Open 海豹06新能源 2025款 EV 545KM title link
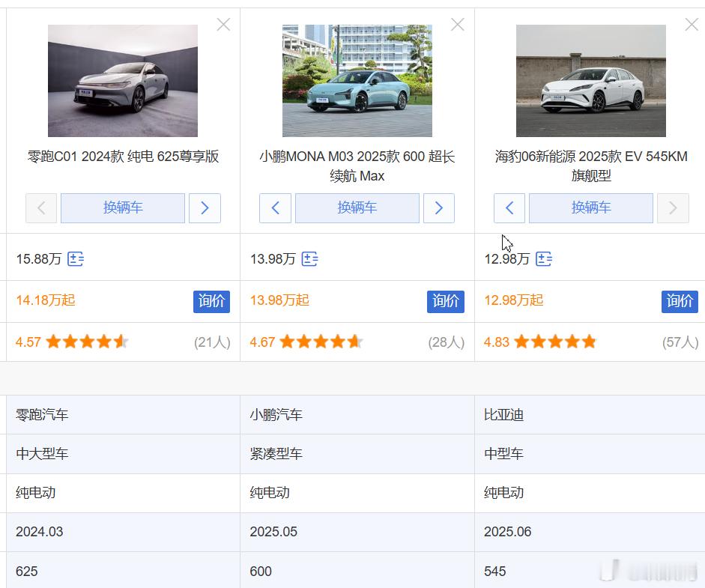 pyautogui.click(x=591, y=166)
